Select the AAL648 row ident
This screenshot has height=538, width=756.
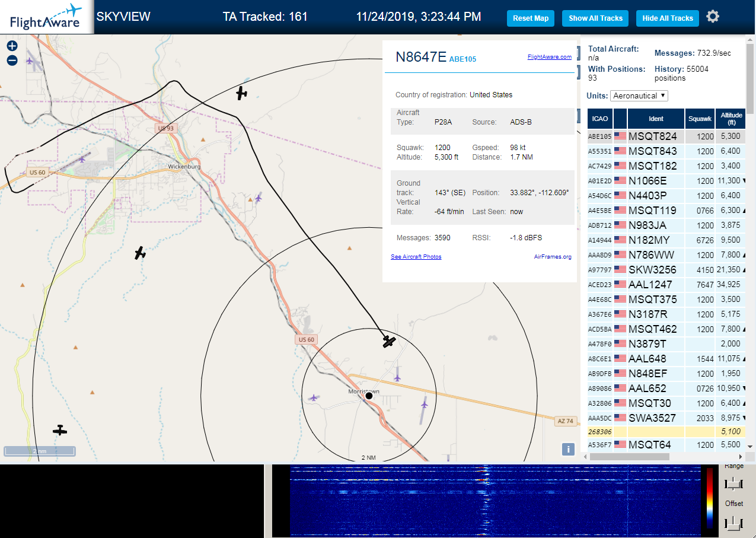point(647,359)
